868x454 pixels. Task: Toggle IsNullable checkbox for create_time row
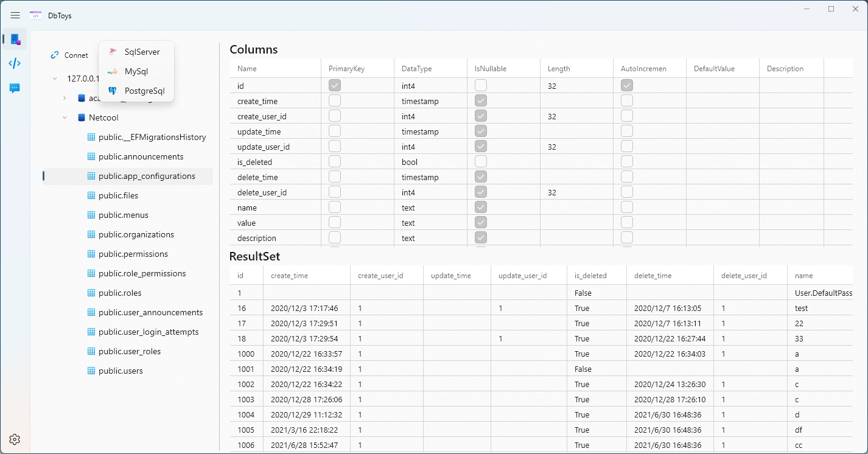click(x=481, y=100)
